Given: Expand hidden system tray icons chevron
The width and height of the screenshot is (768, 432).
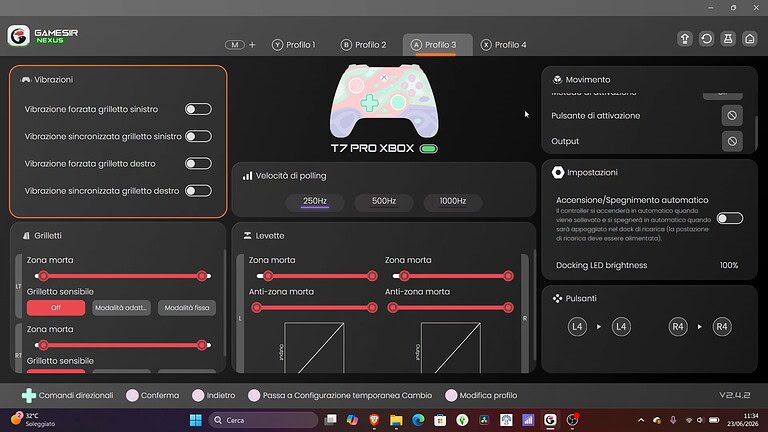Looking at the screenshot, I should (x=641, y=420).
